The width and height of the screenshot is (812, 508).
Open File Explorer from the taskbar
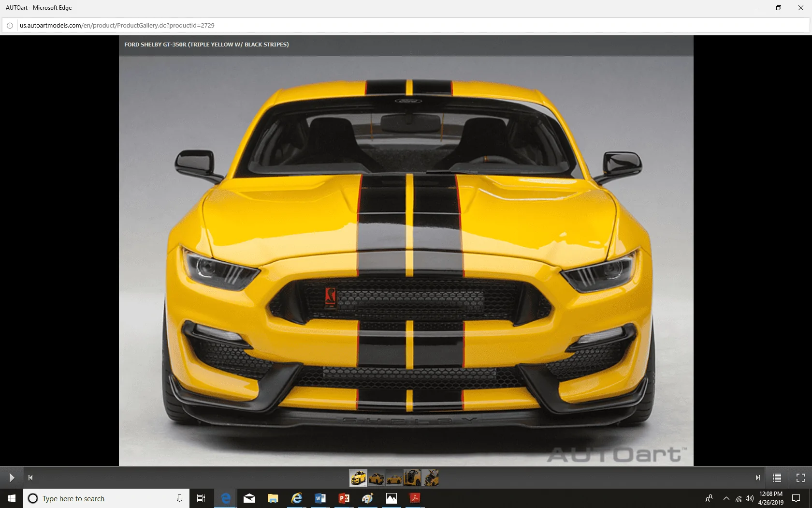pyautogui.click(x=273, y=498)
